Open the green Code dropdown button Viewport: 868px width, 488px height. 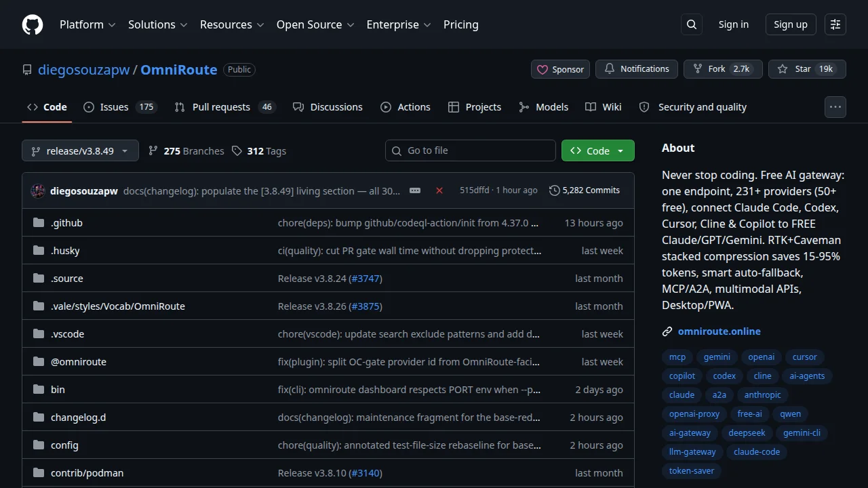click(598, 150)
